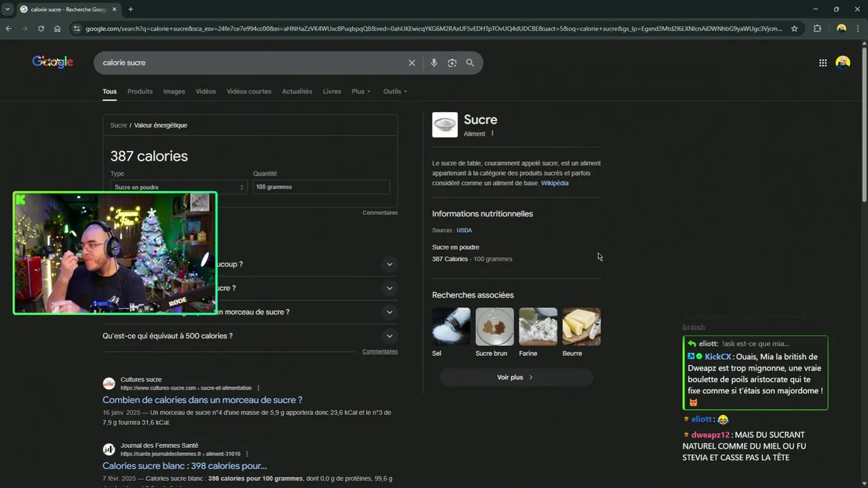
Task: Go to the browser home page
Action: (x=58, y=28)
